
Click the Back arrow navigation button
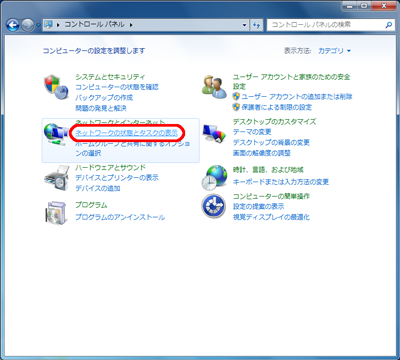(x=13, y=25)
